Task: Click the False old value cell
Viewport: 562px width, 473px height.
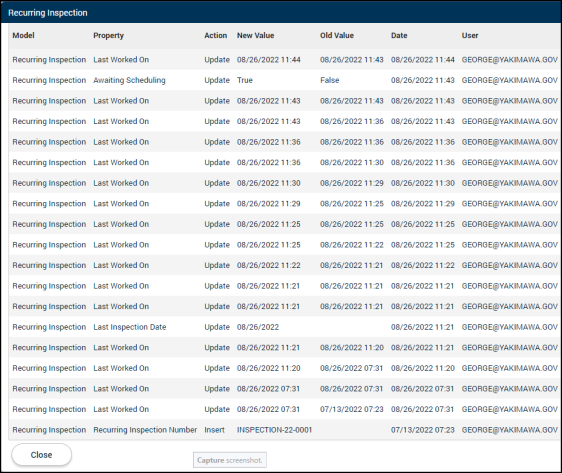Action: click(330, 80)
